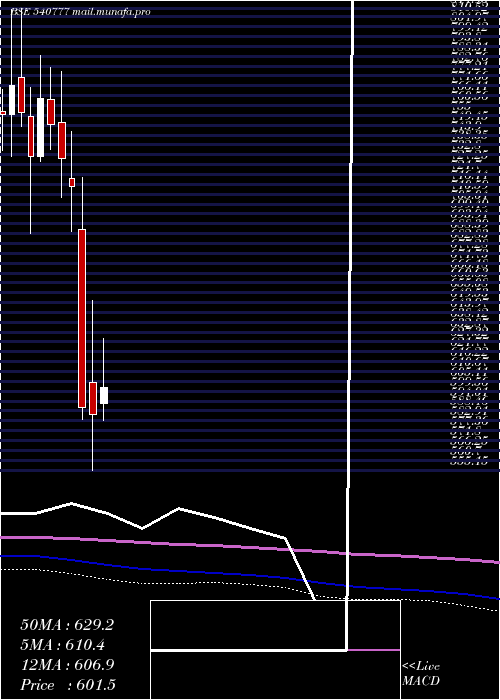Click the '12MA : 606.9' value
Viewport: 500px width, 700px height.
tap(67, 665)
